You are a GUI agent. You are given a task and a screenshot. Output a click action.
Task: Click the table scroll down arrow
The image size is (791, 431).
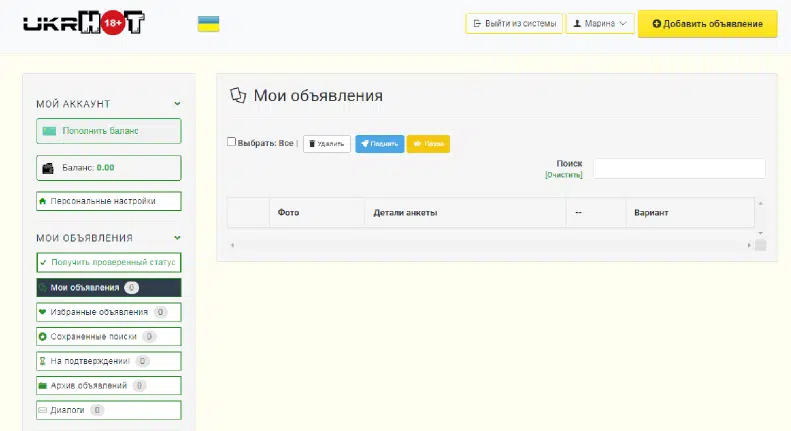tap(760, 233)
